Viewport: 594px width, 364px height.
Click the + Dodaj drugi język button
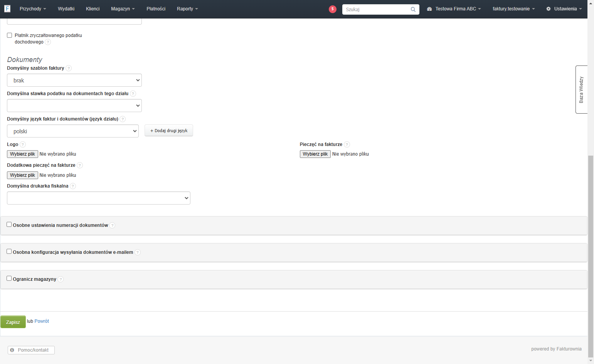coord(169,131)
